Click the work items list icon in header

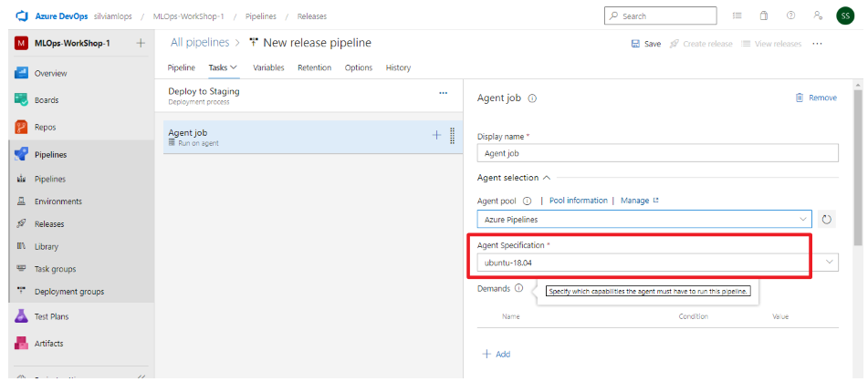point(737,16)
